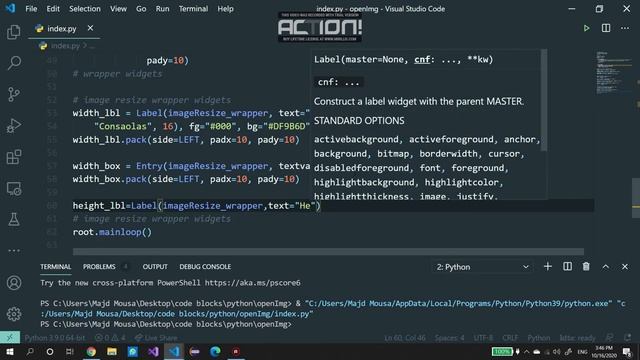Screen dimensions: 640x360
Task: Open File Explorer from taskbar
Action: tap(112, 351)
